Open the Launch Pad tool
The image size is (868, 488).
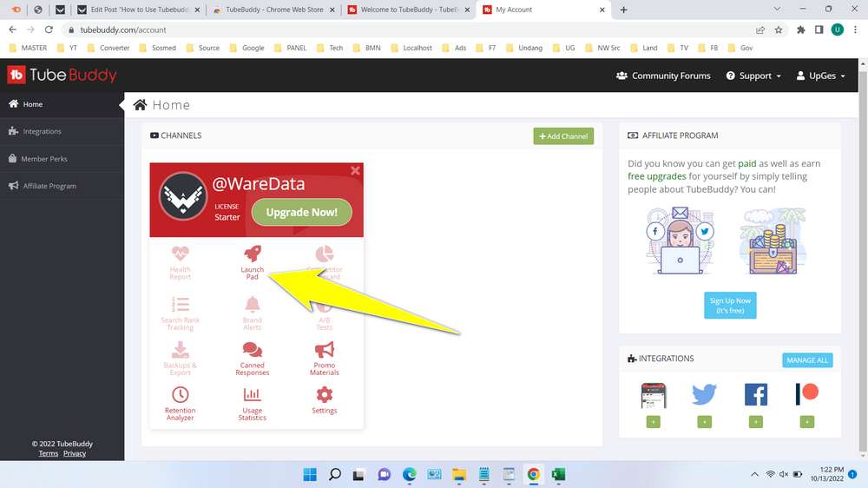point(252,262)
